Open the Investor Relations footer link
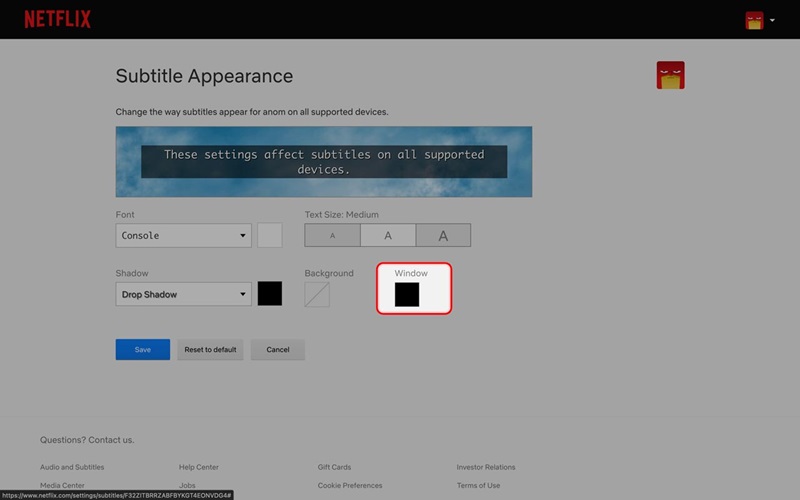800x500 pixels. [x=486, y=467]
